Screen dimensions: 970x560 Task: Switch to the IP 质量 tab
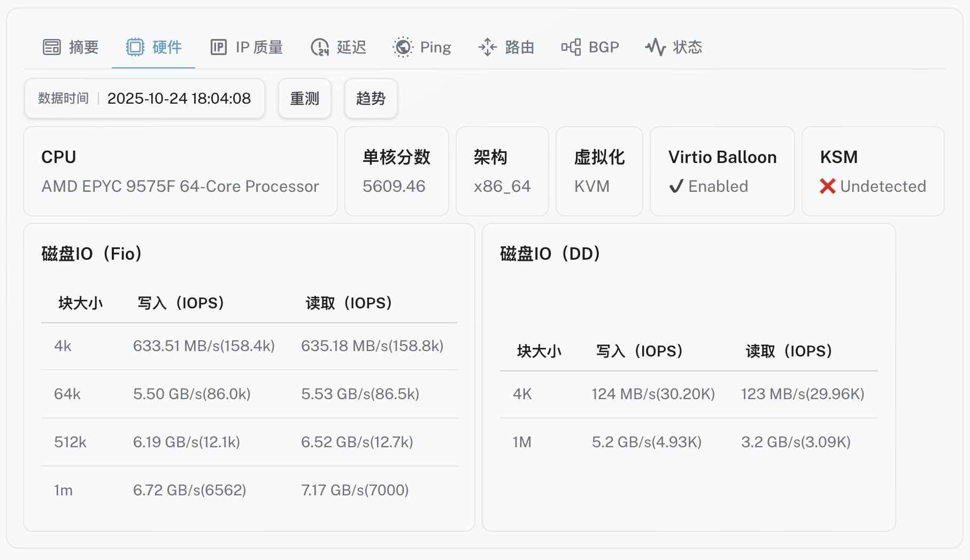pos(259,48)
